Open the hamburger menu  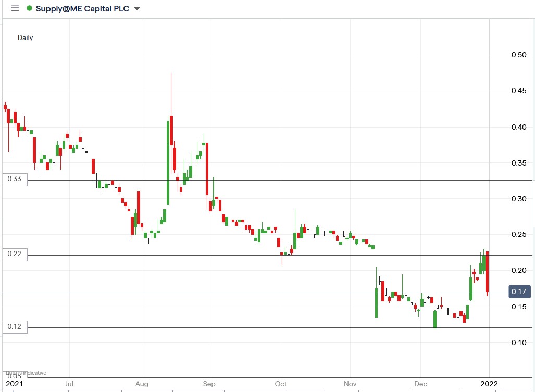point(14,8)
